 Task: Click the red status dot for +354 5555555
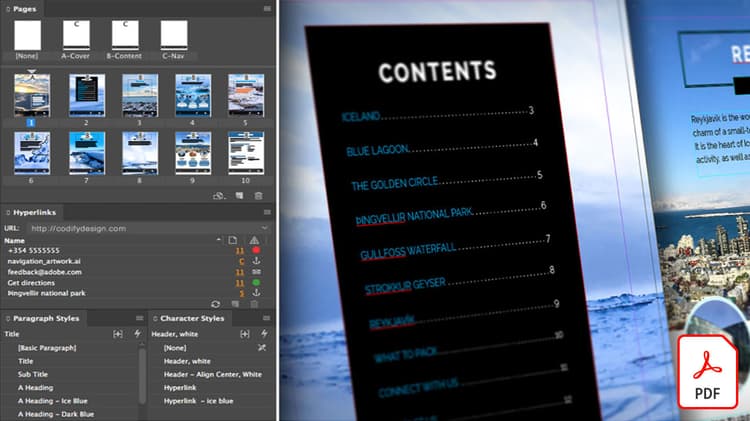pyautogui.click(x=256, y=250)
